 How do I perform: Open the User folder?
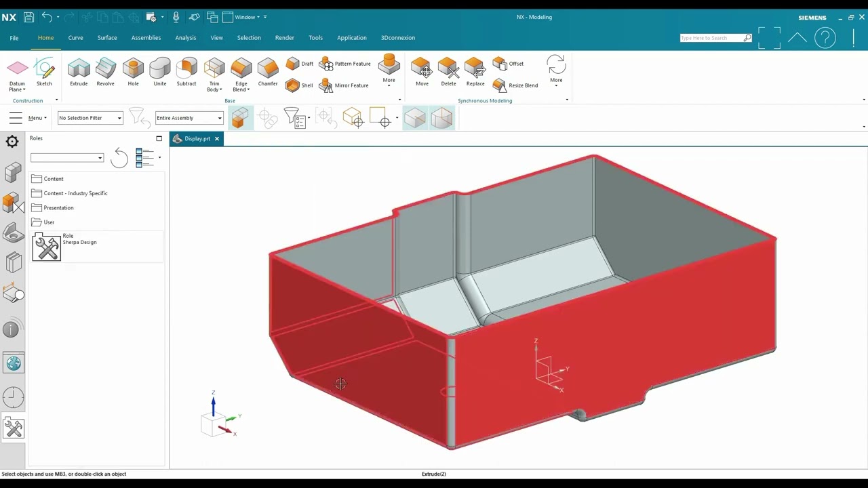click(43, 222)
